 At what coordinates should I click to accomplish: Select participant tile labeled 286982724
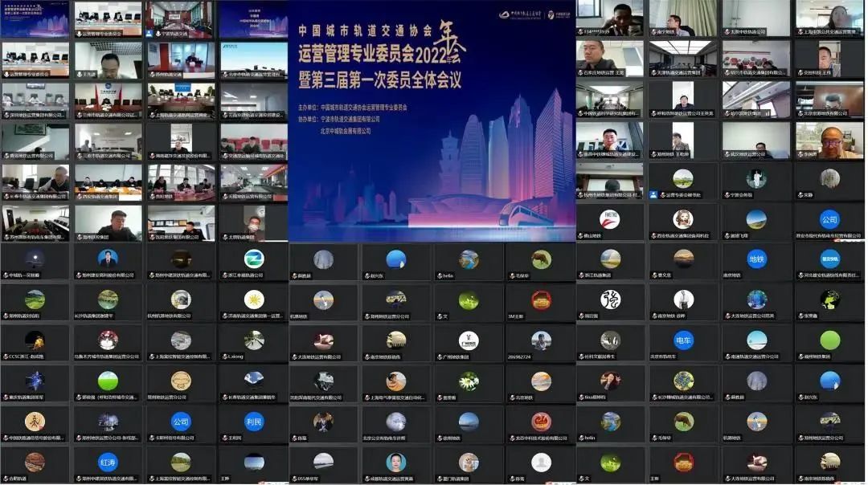coord(540,344)
